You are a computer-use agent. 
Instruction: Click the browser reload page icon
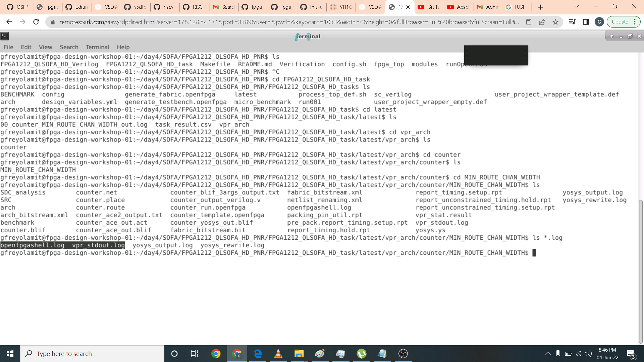pyautogui.click(x=36, y=22)
